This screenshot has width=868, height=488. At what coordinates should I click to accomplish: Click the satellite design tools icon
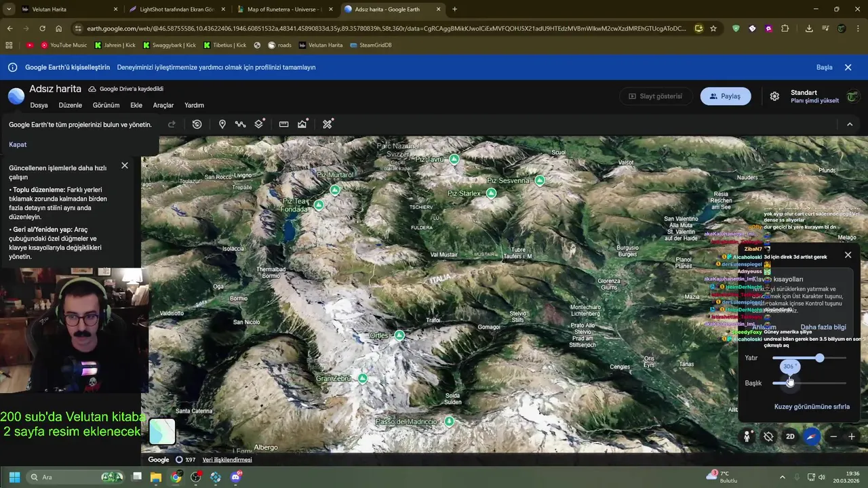[328, 124]
